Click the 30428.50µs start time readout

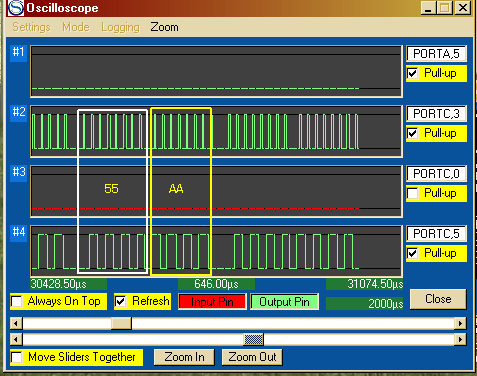68,284
